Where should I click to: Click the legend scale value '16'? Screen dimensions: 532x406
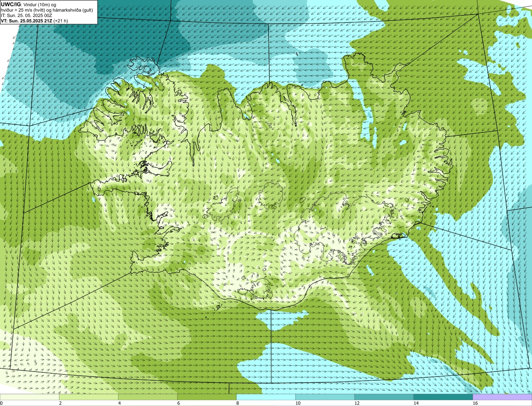[475, 403]
